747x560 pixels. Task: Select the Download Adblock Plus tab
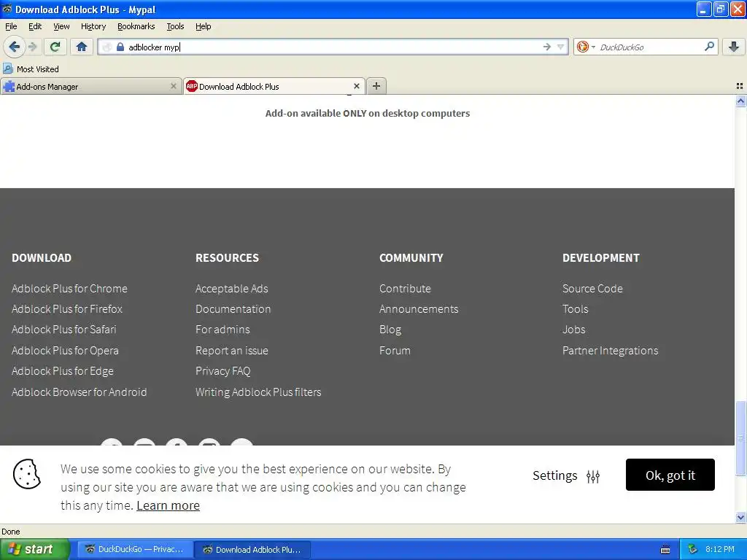point(274,86)
